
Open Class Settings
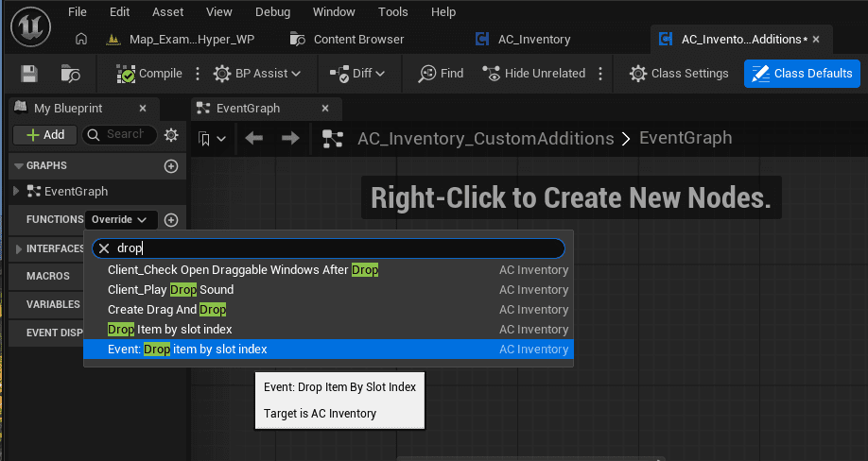coord(679,74)
